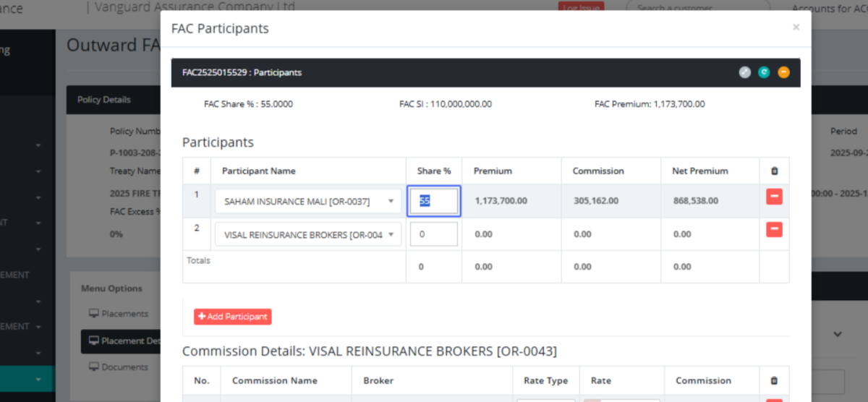This screenshot has height=402, width=868.
Task: Select Placement Details menu option
Action: click(123, 341)
